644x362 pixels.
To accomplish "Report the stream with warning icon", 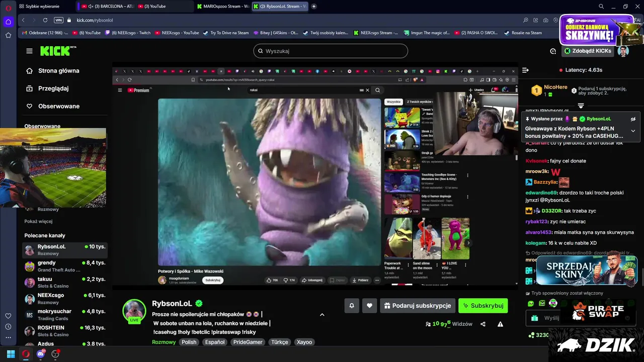I will (500, 324).
